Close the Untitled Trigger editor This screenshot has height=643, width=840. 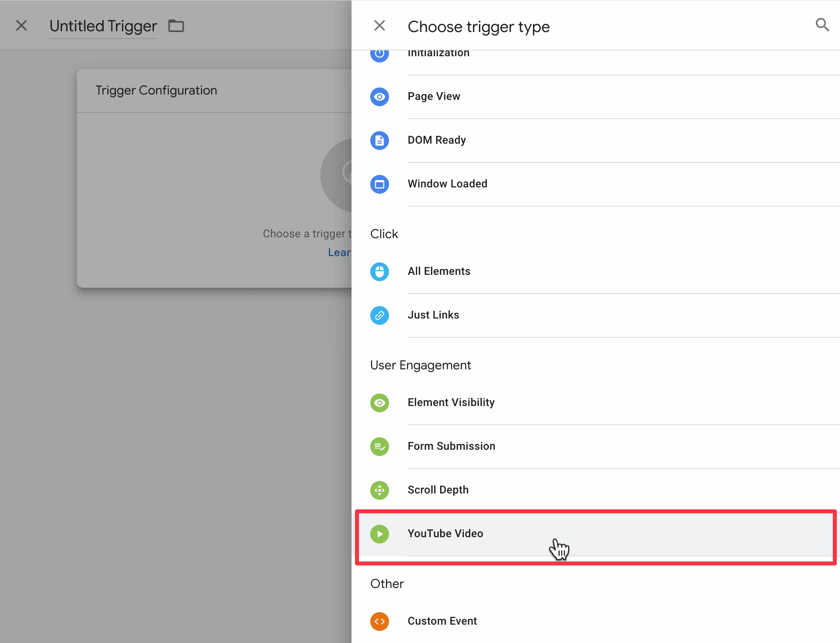tap(21, 26)
